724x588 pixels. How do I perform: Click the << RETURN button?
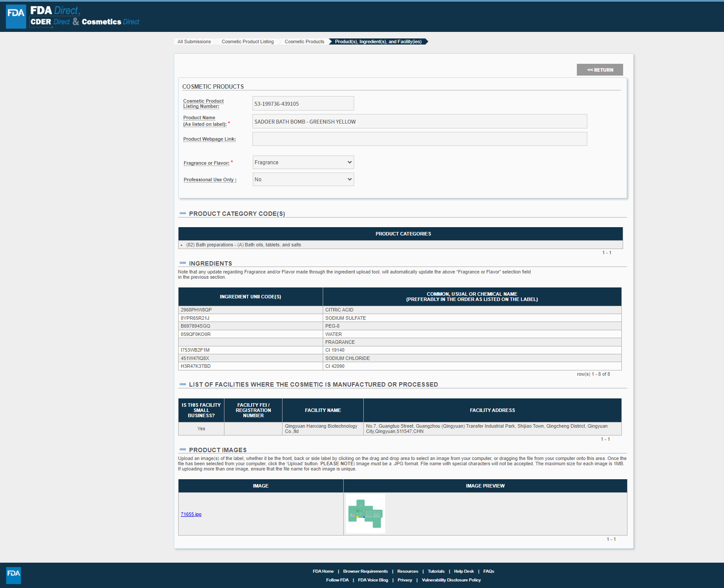pyautogui.click(x=600, y=70)
